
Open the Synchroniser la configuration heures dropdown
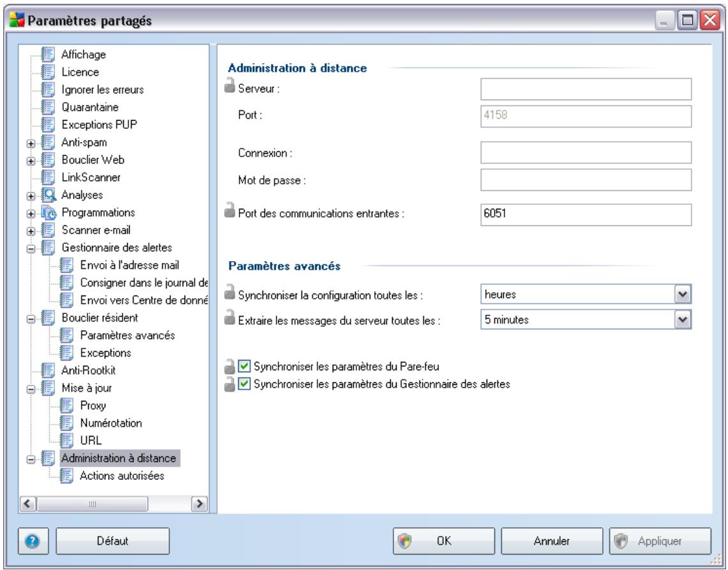click(683, 294)
